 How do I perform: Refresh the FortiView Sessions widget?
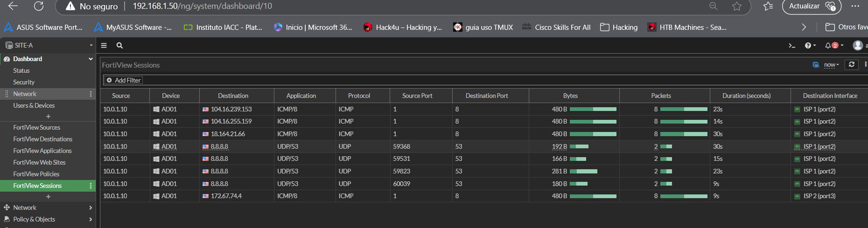click(851, 65)
